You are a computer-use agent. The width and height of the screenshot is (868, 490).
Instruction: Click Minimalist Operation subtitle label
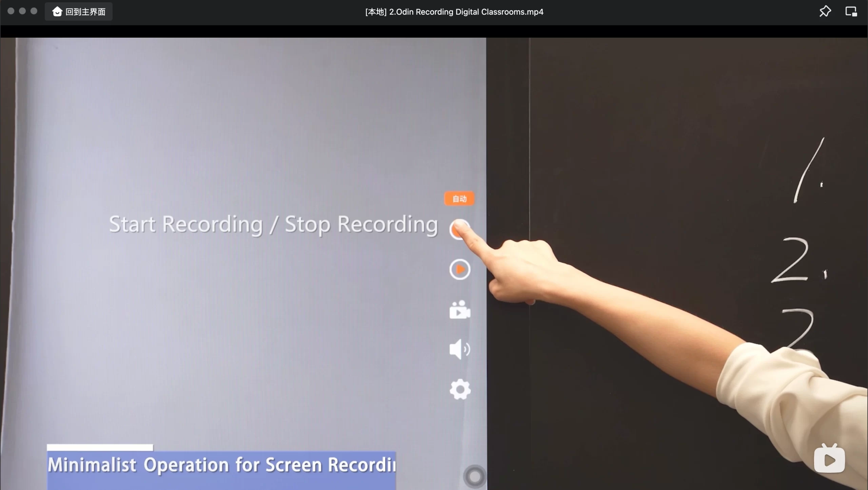(x=221, y=464)
